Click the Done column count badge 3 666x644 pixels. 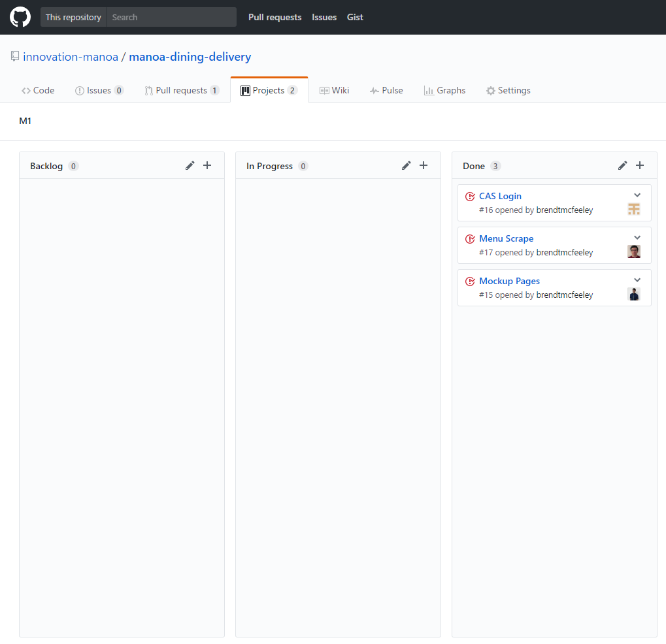tap(495, 166)
